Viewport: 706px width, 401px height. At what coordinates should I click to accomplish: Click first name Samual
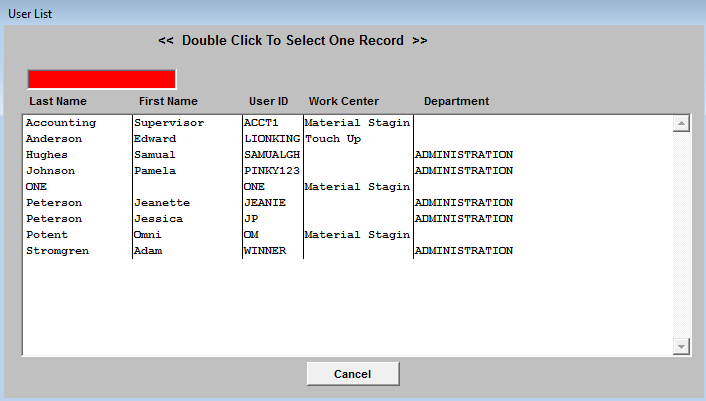coord(155,155)
